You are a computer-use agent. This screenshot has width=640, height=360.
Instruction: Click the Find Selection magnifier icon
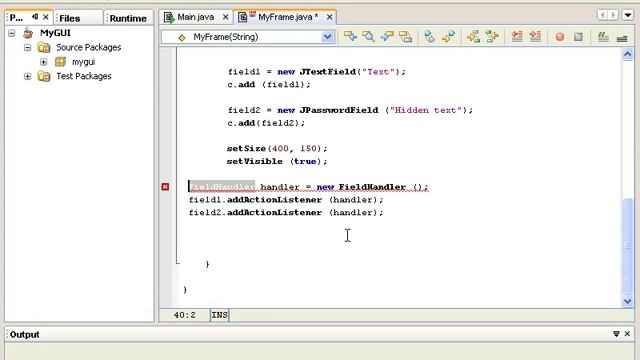pyautogui.click(x=369, y=37)
